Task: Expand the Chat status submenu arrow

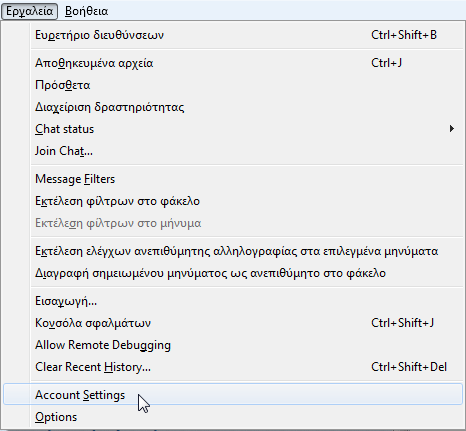Action: coord(452,129)
